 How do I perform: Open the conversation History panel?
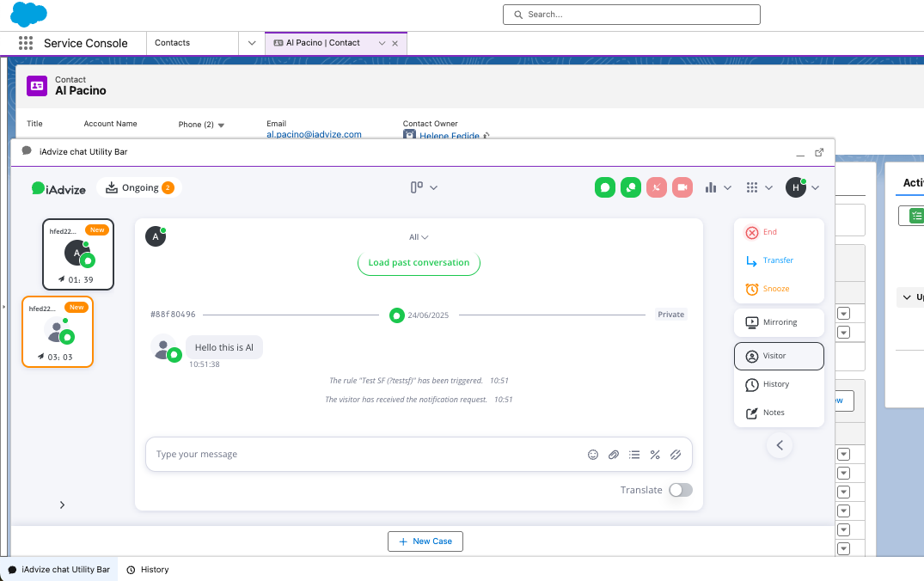click(779, 384)
